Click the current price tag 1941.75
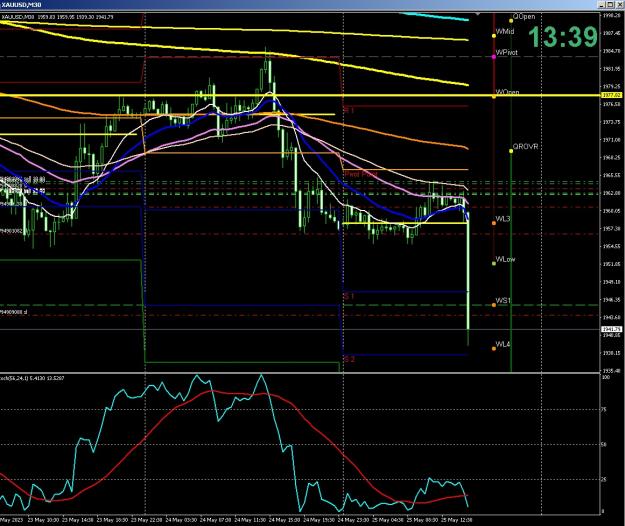Image resolution: width=625 pixels, height=526 pixels. coord(611,329)
